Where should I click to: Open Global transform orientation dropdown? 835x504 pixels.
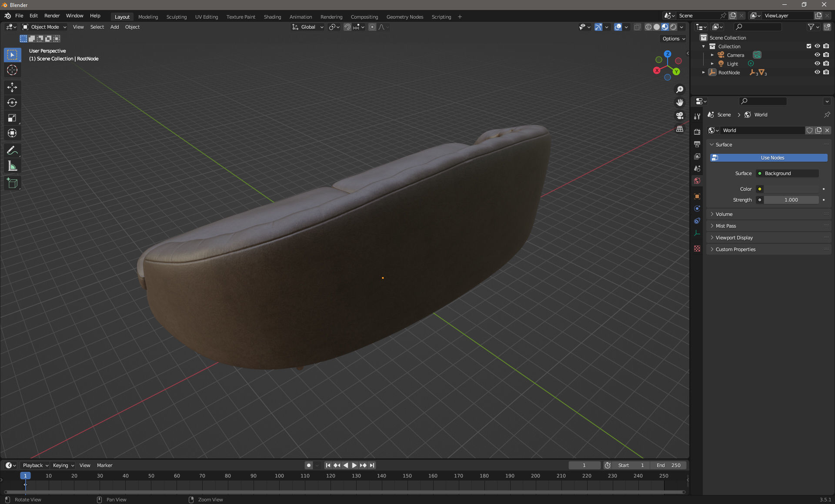point(308,27)
